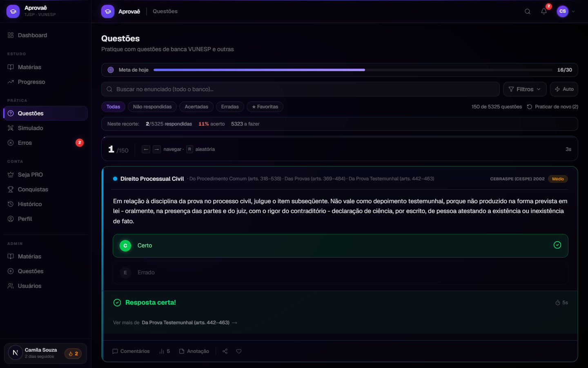The width and height of the screenshot is (588, 368).
Task: Open Erros with the red badge
Action: (45, 143)
